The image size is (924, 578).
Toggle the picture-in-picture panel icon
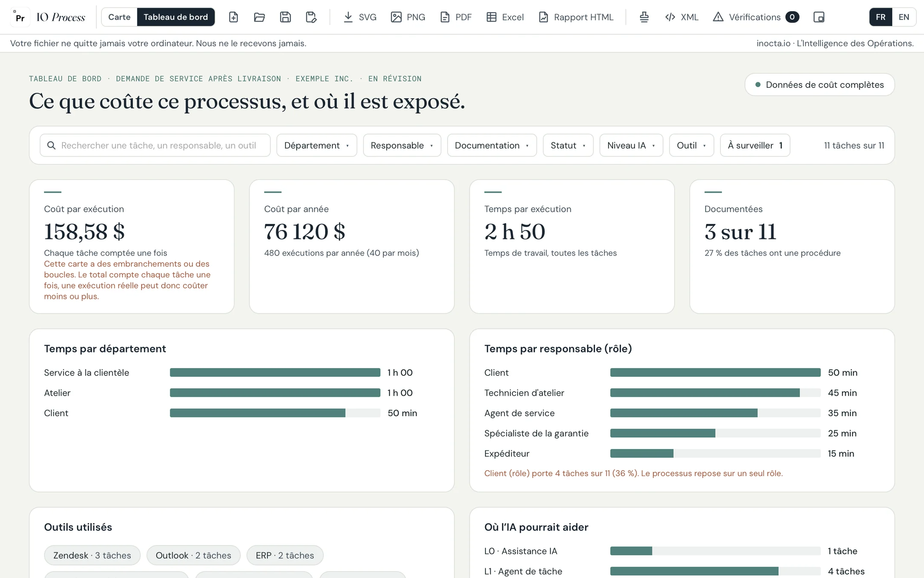tap(819, 17)
